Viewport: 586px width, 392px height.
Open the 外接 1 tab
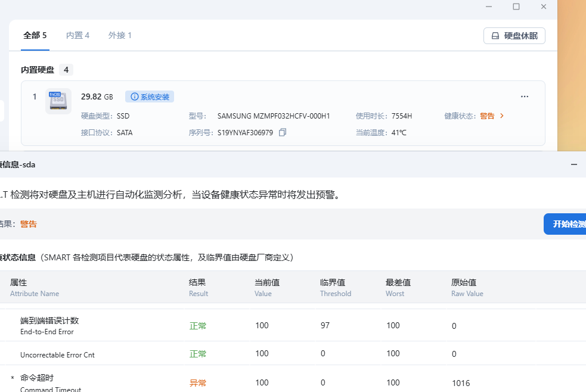120,36
